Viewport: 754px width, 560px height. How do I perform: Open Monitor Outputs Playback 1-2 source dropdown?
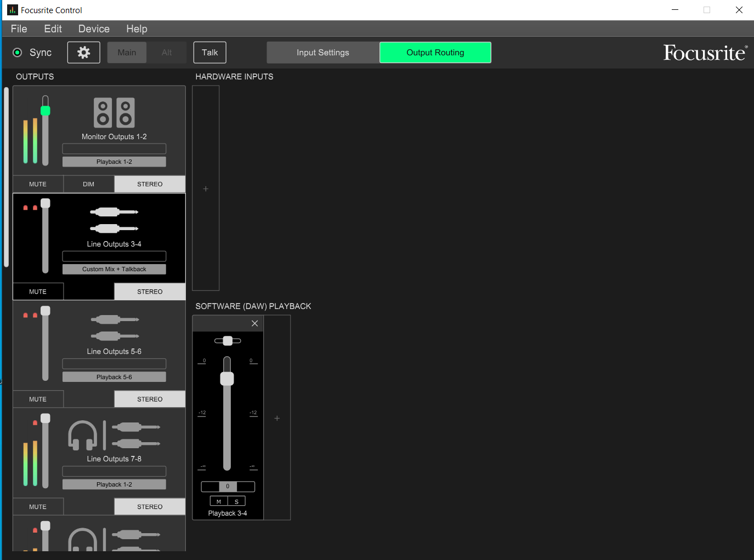[x=114, y=162]
